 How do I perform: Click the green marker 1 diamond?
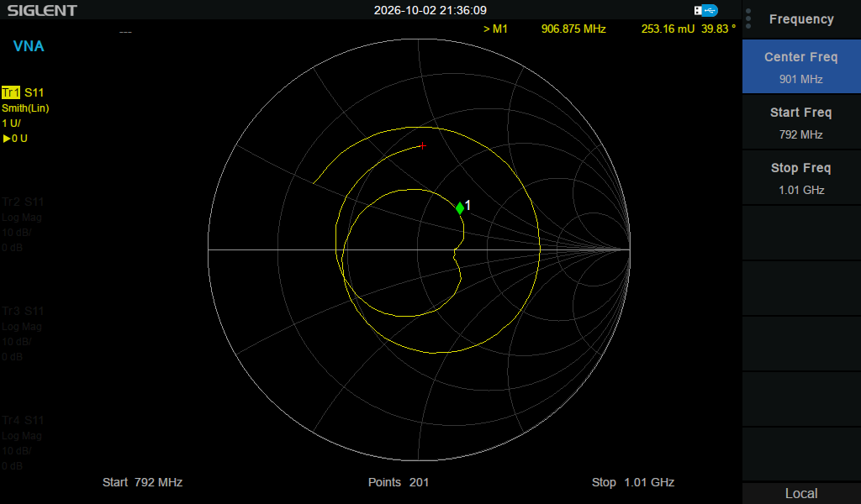[x=460, y=207]
